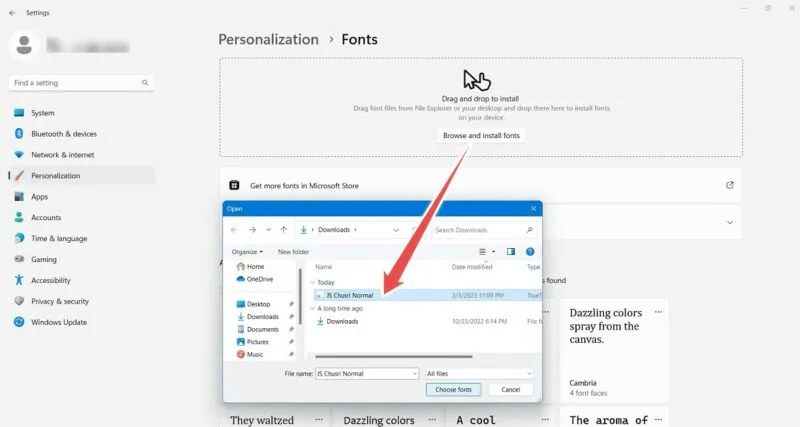
Task: Click the Find a setting search box
Action: (x=82, y=83)
